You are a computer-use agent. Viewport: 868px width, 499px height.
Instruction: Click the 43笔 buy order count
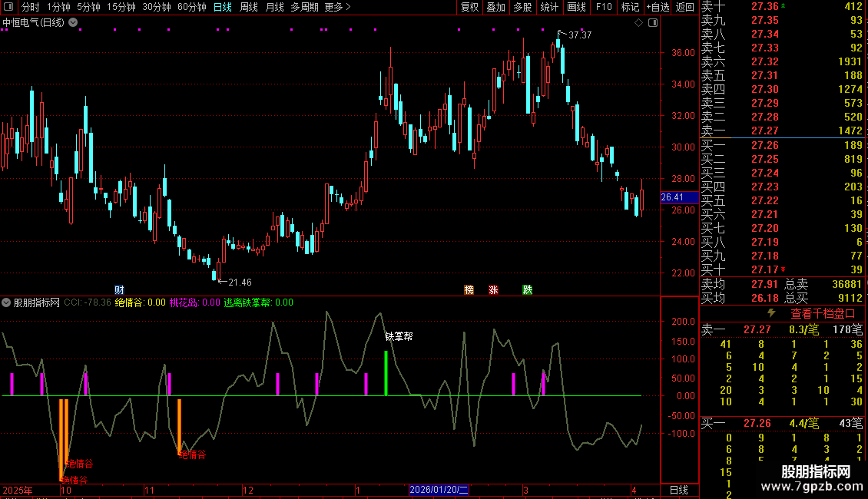[x=851, y=423]
